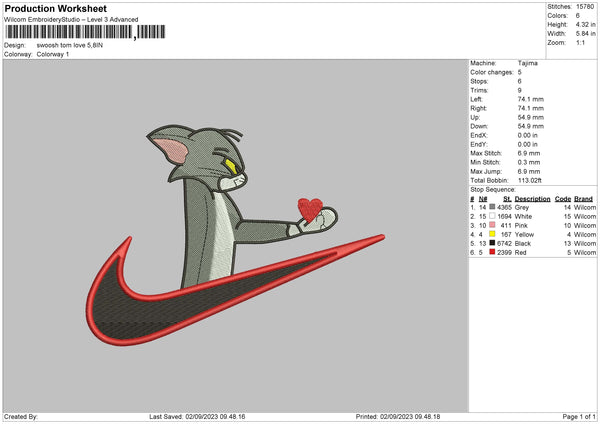600x424 pixels.
Task: Select the White thread color swatch
Action: [492, 216]
